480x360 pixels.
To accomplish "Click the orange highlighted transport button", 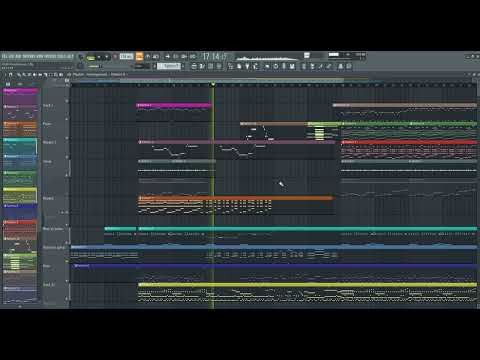I will click(139, 57).
